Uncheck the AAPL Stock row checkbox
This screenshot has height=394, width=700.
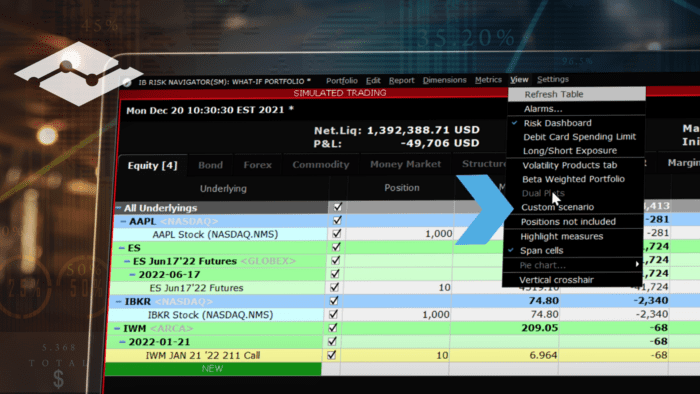click(337, 233)
